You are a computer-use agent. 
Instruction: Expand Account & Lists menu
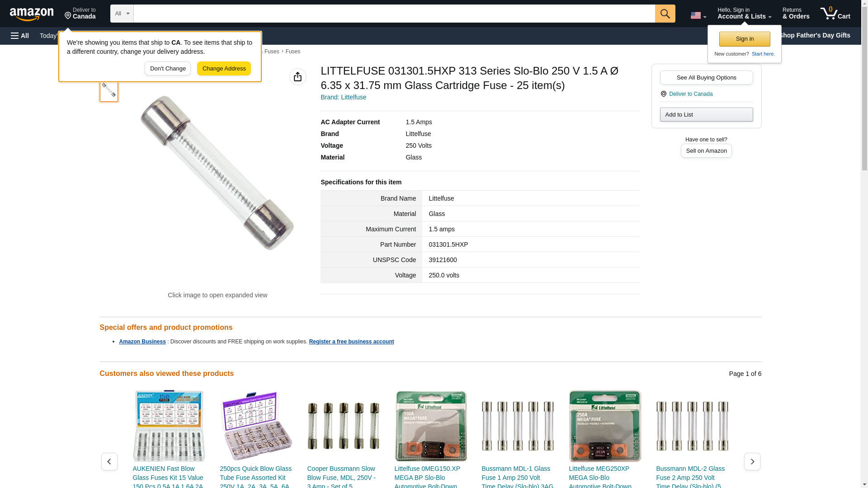744,13
